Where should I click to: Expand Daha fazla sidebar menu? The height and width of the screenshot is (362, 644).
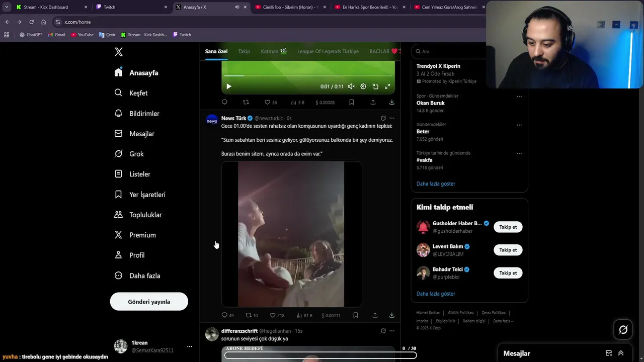tap(137, 276)
